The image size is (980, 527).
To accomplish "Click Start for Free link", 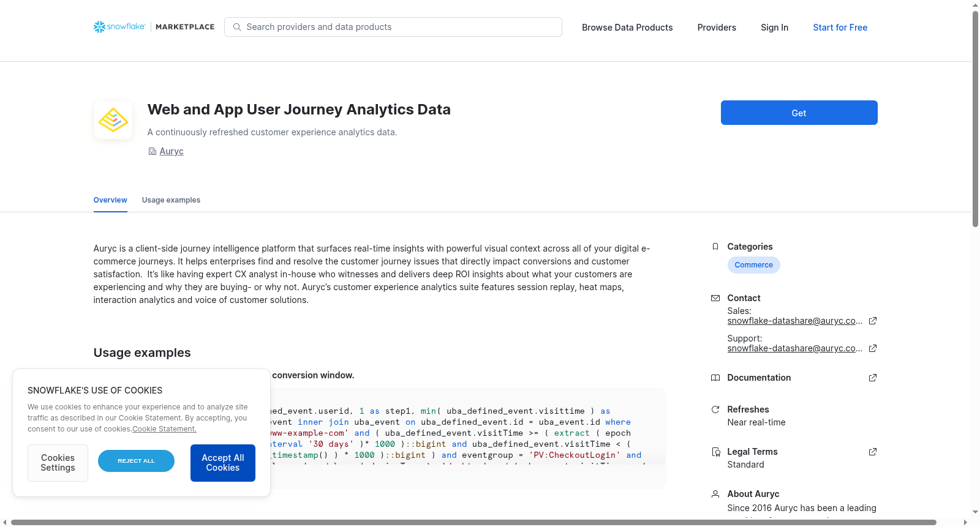I will [x=840, y=28].
